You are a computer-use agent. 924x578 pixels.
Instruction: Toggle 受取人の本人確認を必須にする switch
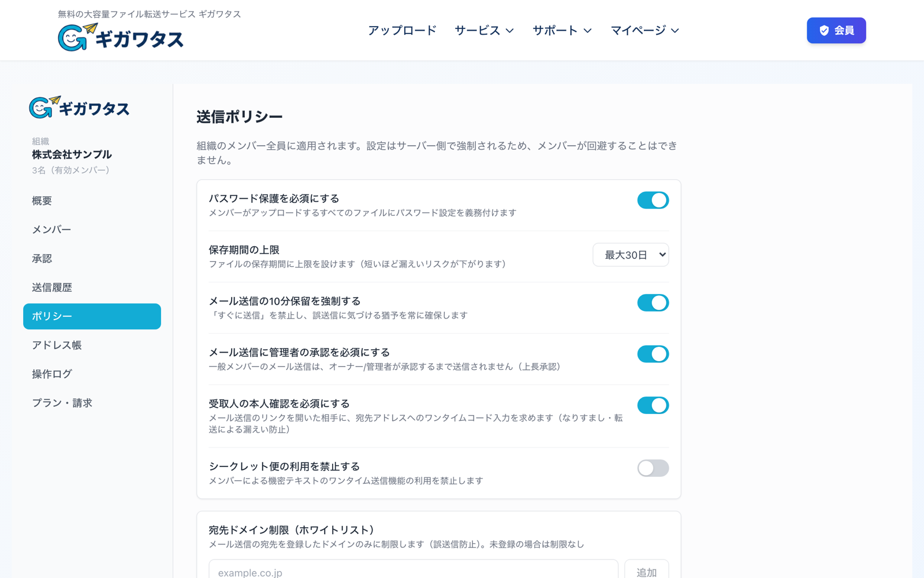(653, 405)
